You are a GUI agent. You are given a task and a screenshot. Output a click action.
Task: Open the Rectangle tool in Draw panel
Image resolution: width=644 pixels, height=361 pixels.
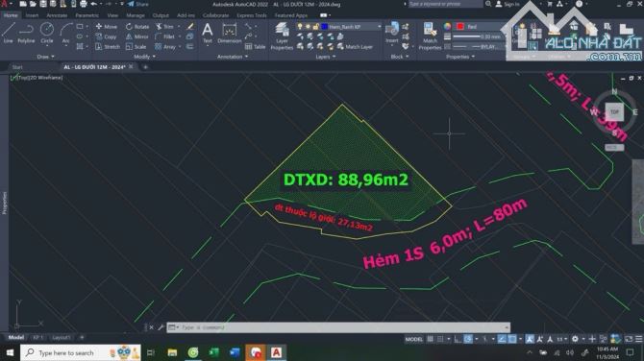point(80,26)
